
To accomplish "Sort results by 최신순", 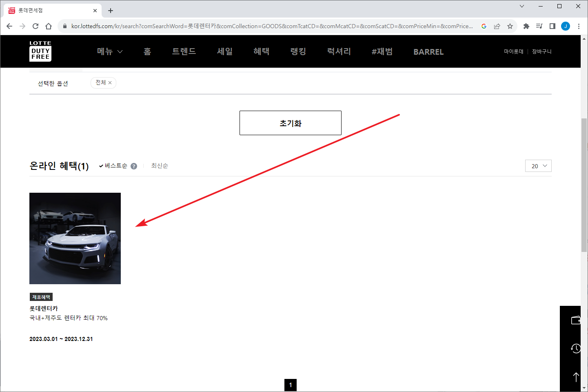I will click(x=160, y=166).
